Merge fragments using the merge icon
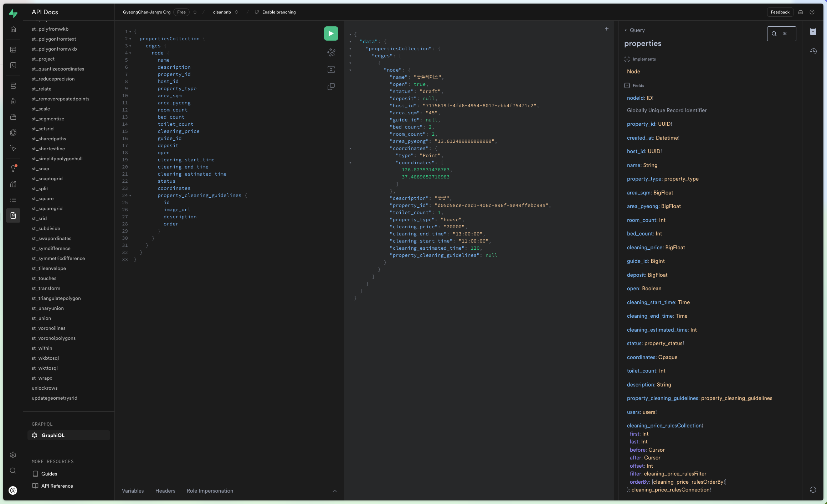The image size is (827, 504). 331,69
